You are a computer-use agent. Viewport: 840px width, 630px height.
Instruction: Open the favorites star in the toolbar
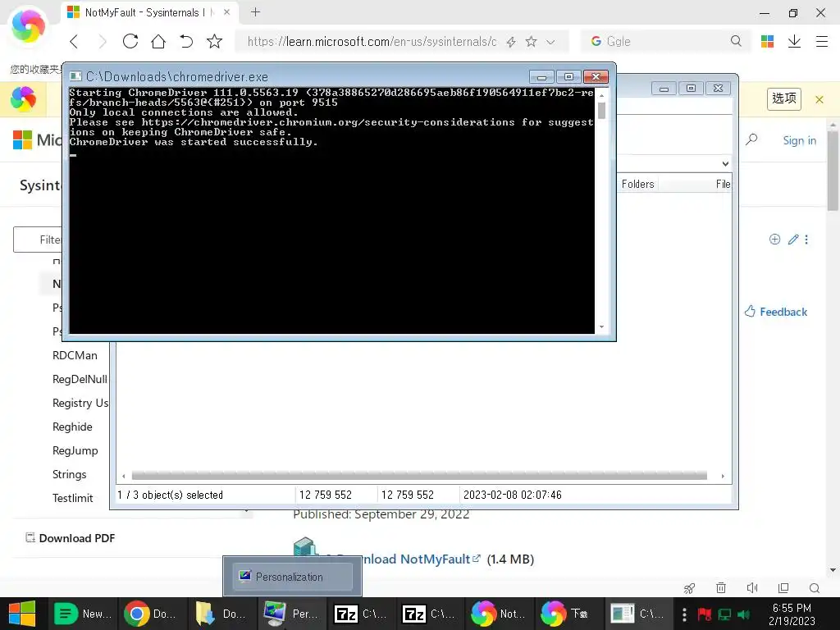[x=214, y=41]
